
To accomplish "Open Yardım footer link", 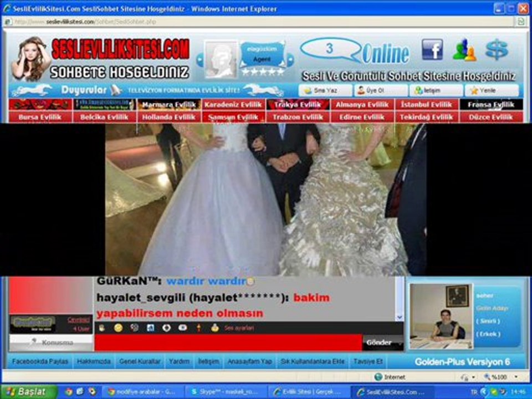I will tap(179, 362).
